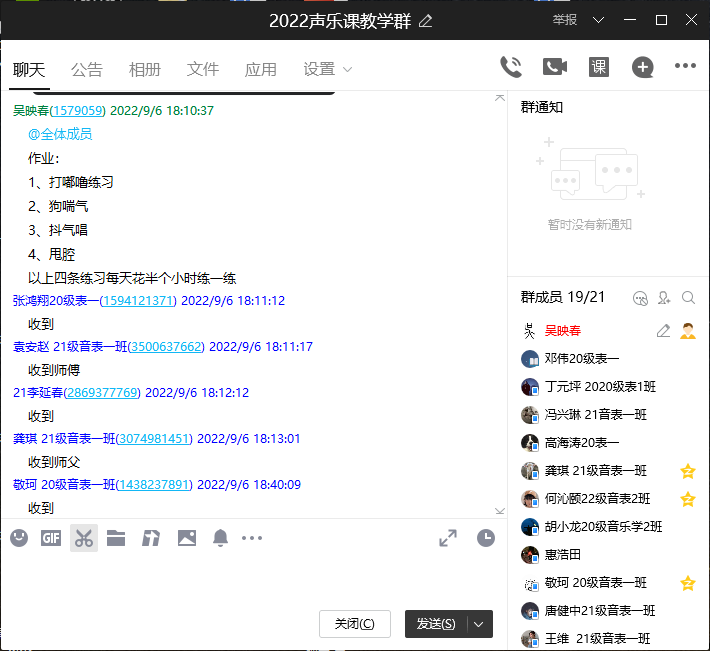Open the send options arrow beside 发送
Screen dimensions: 710x651
[479, 624]
